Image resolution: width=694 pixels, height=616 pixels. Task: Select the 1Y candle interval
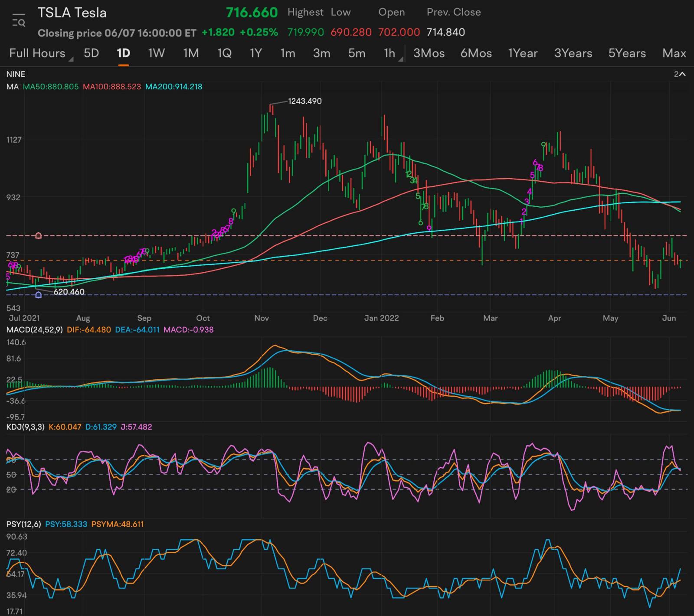pyautogui.click(x=256, y=53)
